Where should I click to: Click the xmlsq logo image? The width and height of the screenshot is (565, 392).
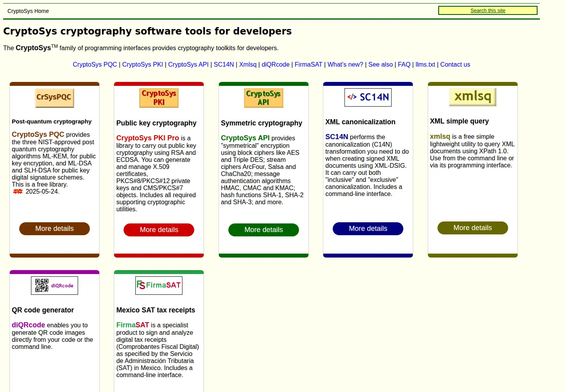pos(473,97)
